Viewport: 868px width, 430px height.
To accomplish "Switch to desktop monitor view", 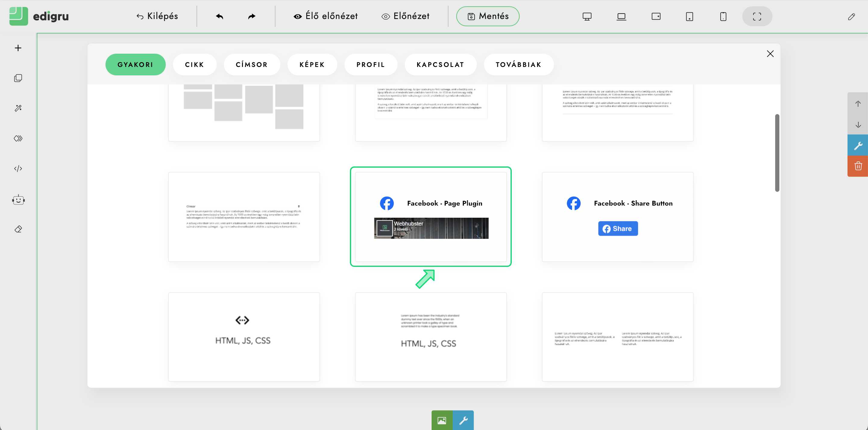I will coord(587,16).
